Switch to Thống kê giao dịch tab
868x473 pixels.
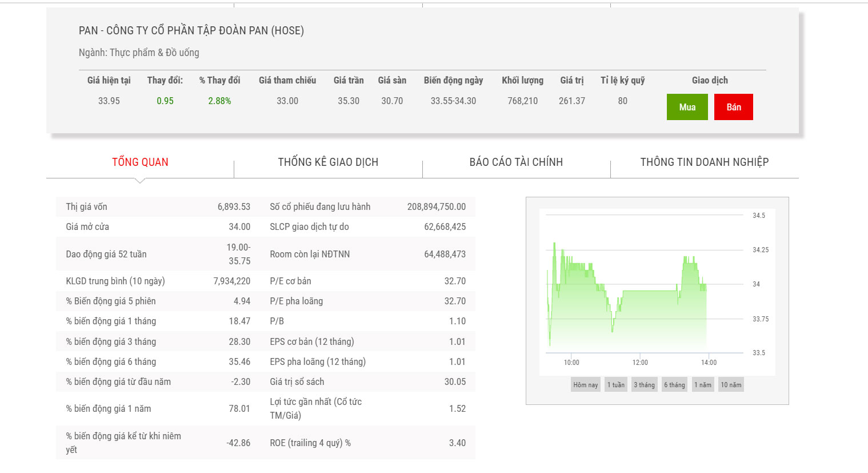pyautogui.click(x=328, y=162)
